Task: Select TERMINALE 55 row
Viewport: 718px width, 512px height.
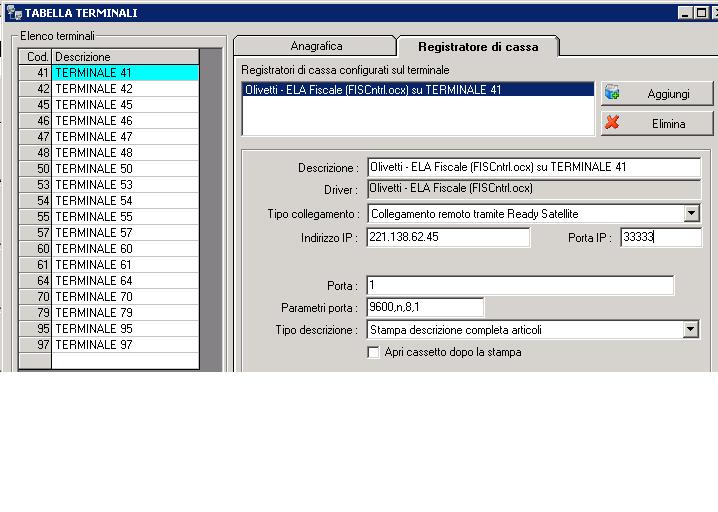Action: click(109, 217)
